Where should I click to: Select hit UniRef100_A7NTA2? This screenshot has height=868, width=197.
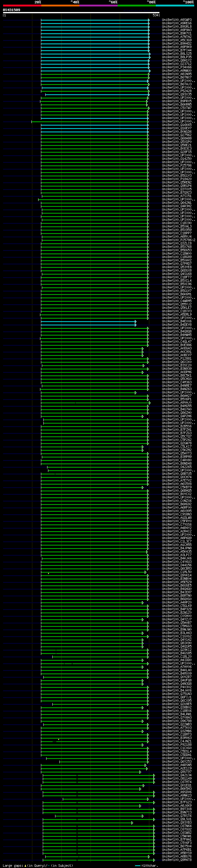[177, 37]
